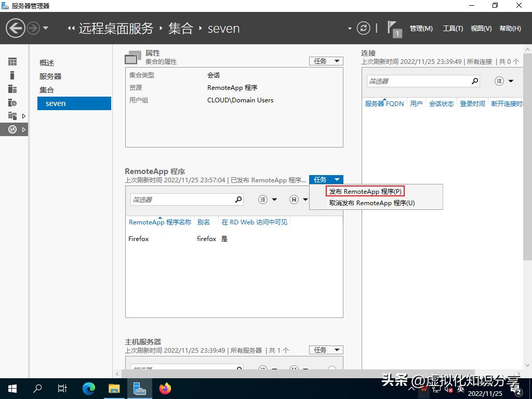Open the notifications flag icon

393,28
